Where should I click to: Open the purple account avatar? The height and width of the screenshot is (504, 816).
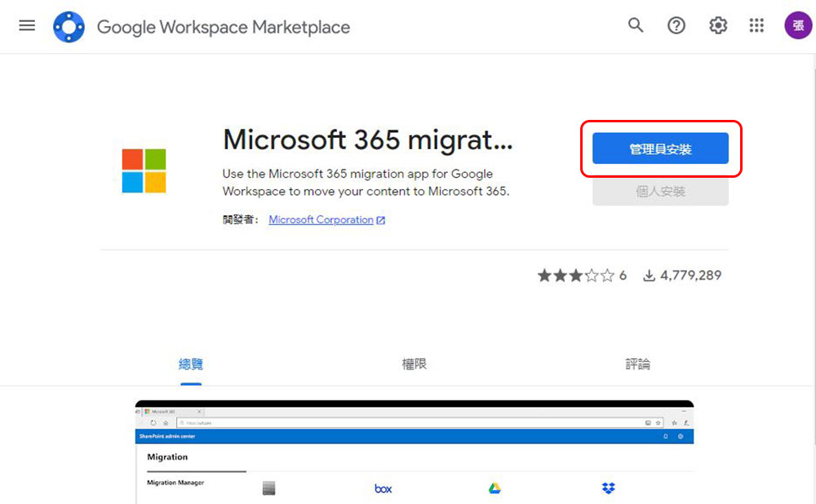click(x=798, y=25)
